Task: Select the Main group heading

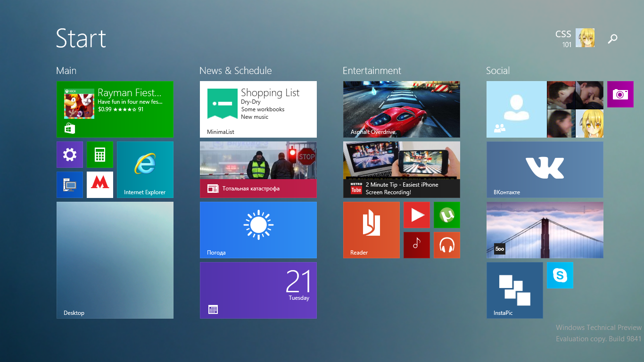Action: pyautogui.click(x=66, y=71)
